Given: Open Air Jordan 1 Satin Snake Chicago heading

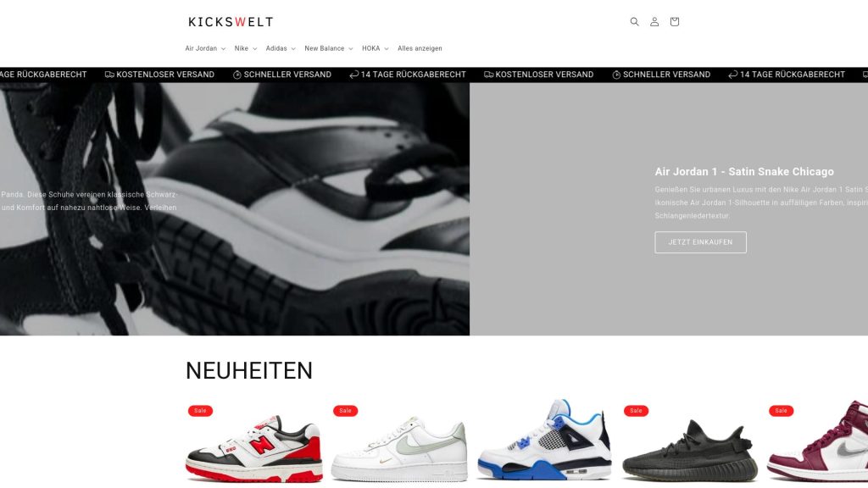Looking at the screenshot, I should (744, 171).
